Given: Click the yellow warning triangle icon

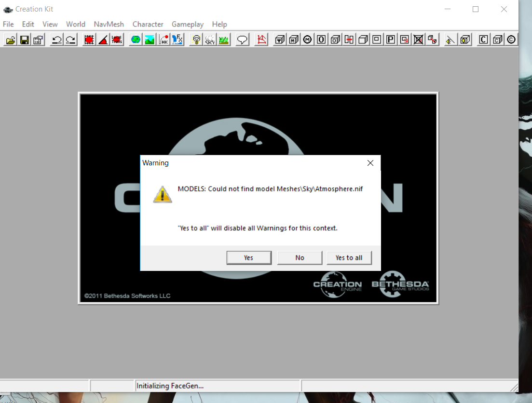Looking at the screenshot, I should [x=163, y=194].
